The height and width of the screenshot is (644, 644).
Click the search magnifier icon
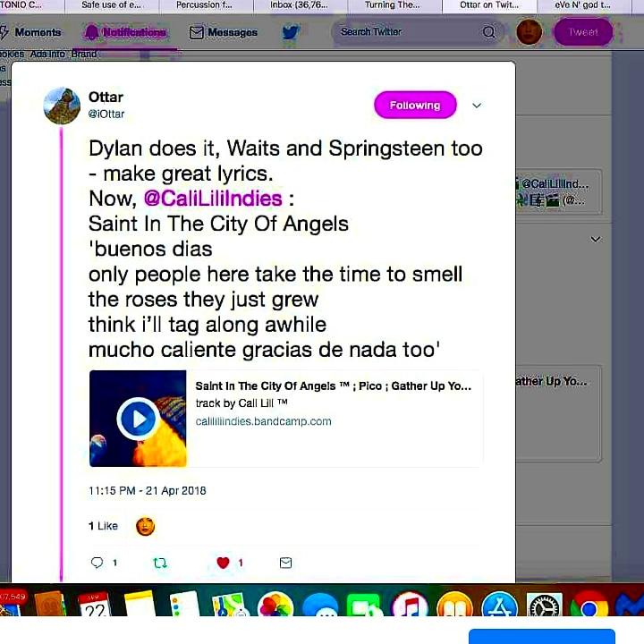[488, 32]
